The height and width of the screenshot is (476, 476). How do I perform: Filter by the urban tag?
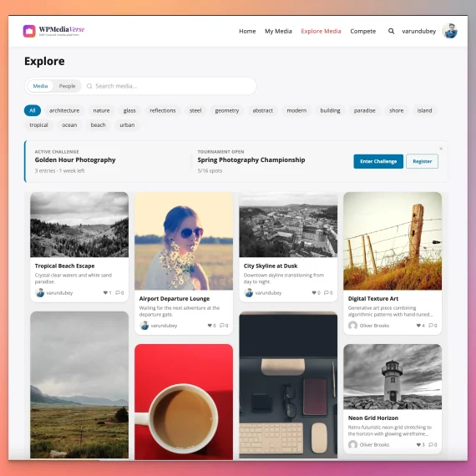tap(127, 125)
